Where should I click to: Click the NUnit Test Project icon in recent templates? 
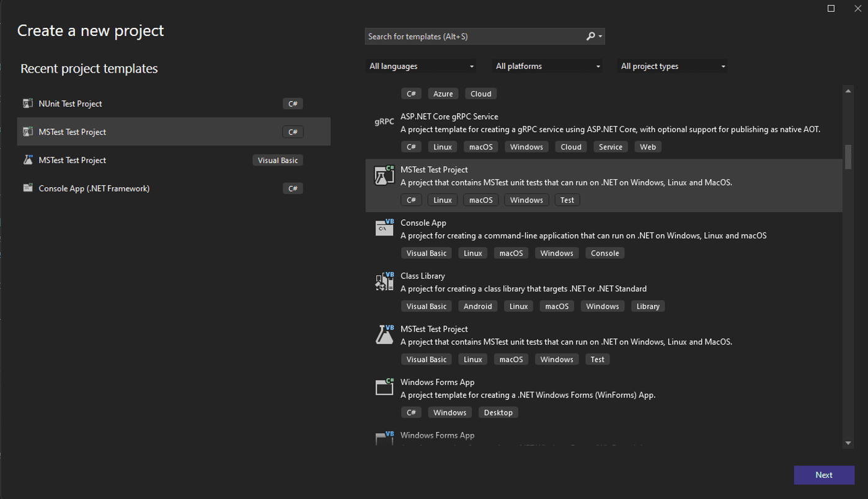(x=27, y=104)
